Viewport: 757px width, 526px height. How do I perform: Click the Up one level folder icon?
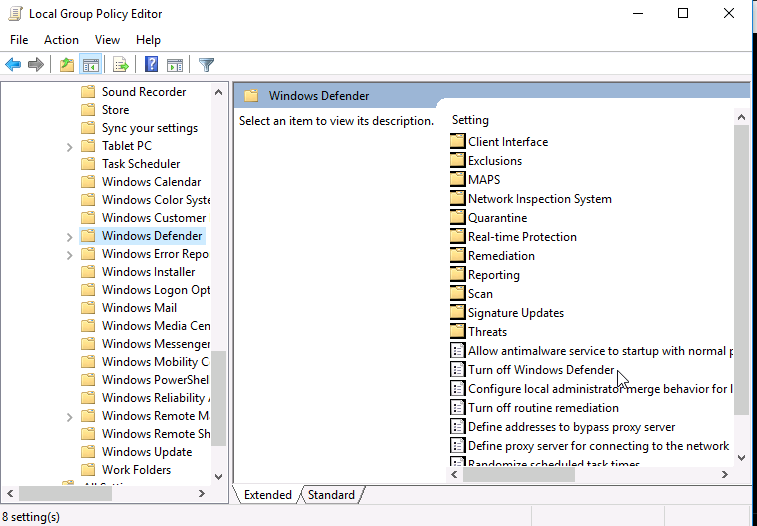(67, 64)
